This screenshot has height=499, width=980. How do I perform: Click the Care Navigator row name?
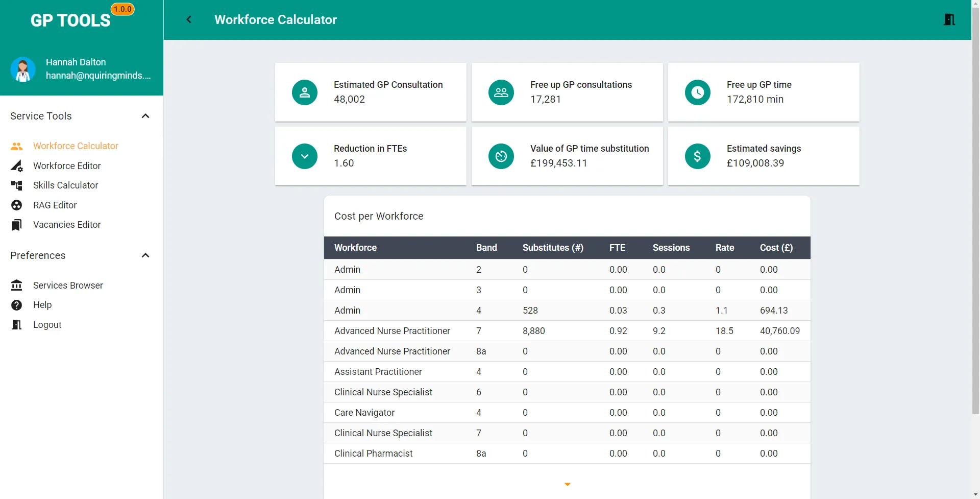click(364, 413)
